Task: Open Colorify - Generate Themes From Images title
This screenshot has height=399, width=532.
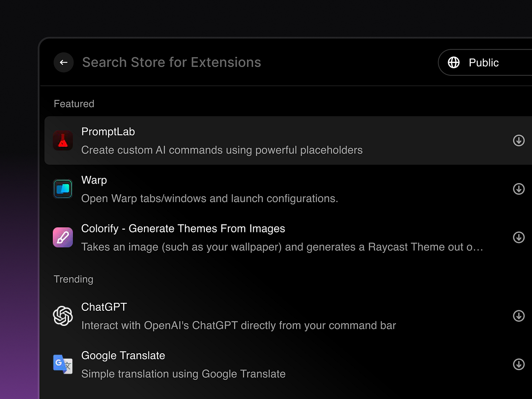Action: 183,229
